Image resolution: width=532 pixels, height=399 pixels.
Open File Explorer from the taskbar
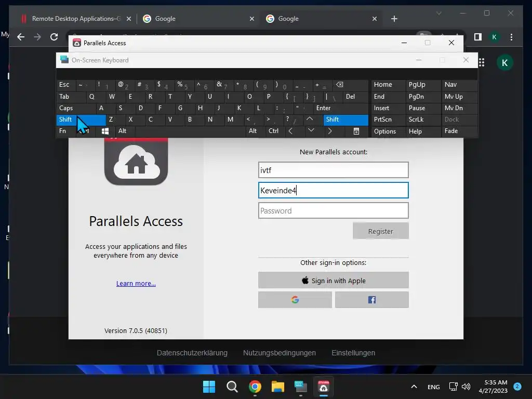(x=277, y=387)
